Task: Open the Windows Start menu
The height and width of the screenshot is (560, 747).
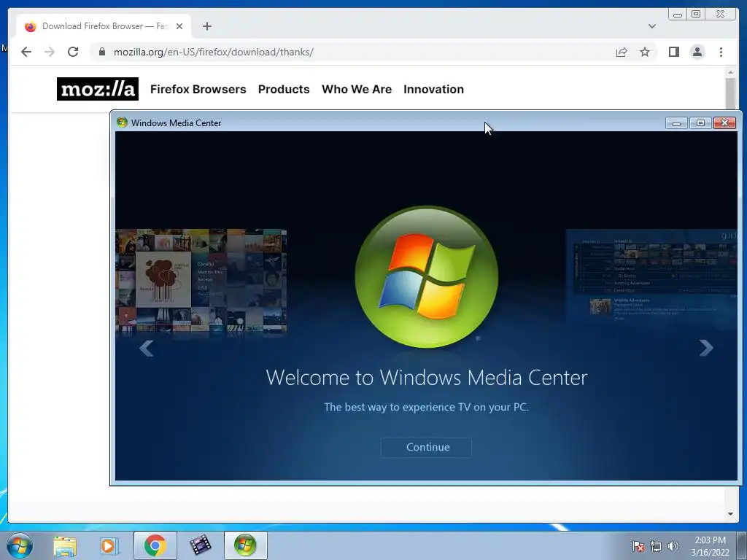Action: [x=20, y=545]
